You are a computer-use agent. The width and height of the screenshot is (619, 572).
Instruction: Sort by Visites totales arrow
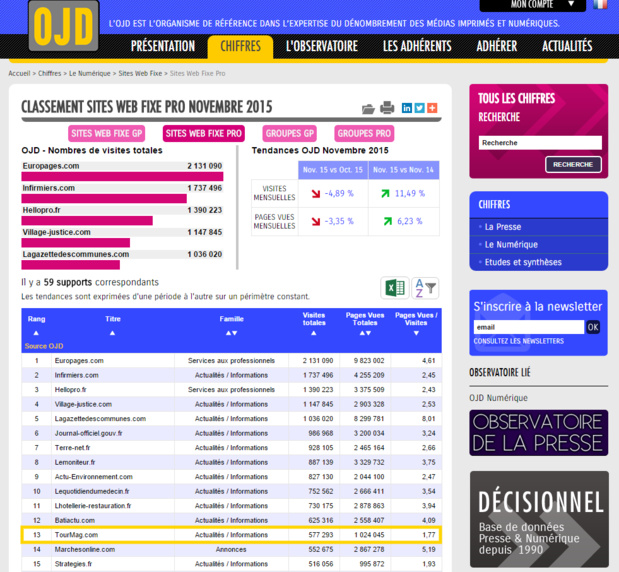click(314, 333)
